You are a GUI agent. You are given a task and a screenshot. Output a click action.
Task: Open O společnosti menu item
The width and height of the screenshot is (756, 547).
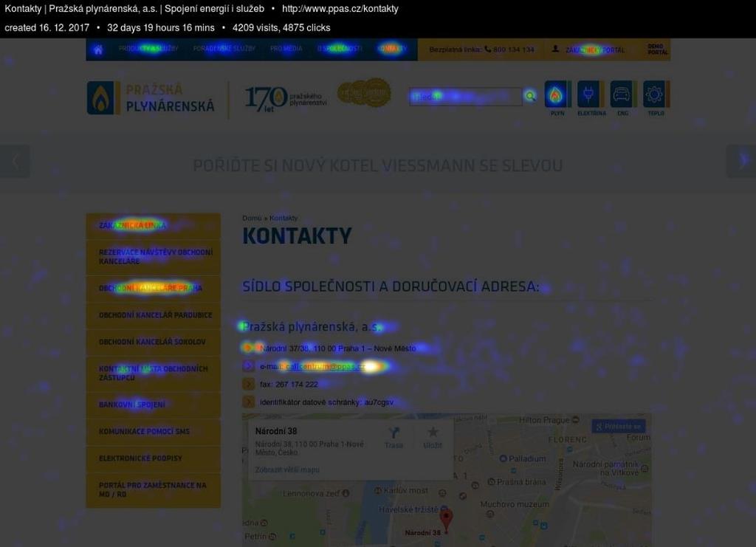click(340, 49)
